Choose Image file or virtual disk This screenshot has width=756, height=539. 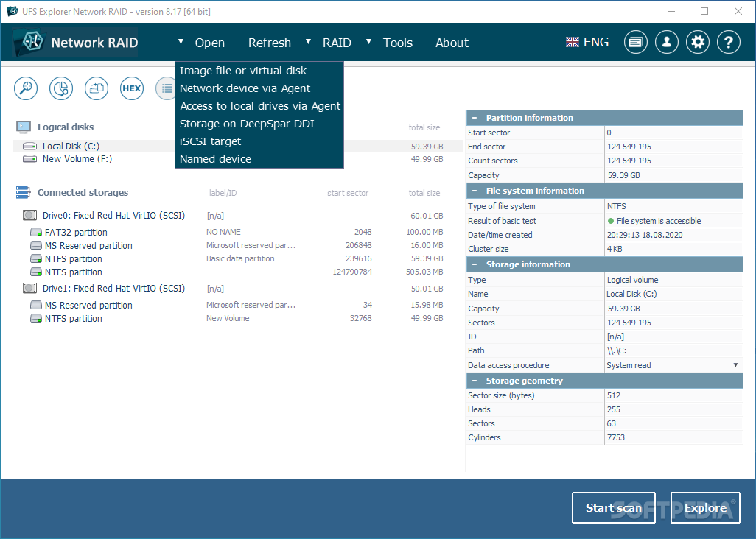pos(259,71)
